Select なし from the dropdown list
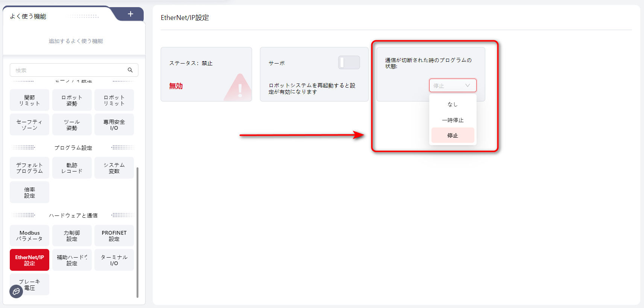The height and width of the screenshot is (308, 644). 453,104
